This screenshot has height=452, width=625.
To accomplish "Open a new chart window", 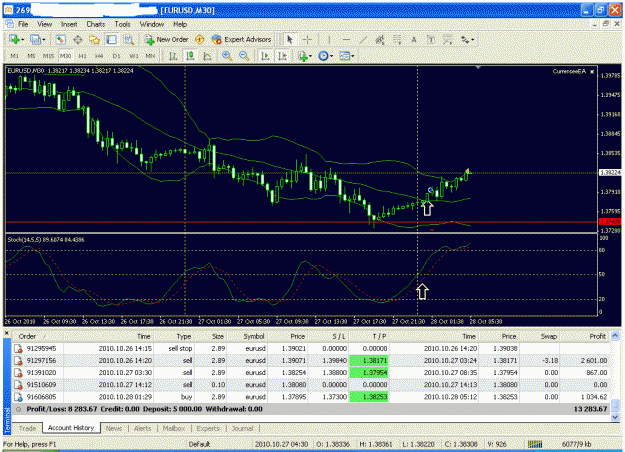I will point(14,39).
